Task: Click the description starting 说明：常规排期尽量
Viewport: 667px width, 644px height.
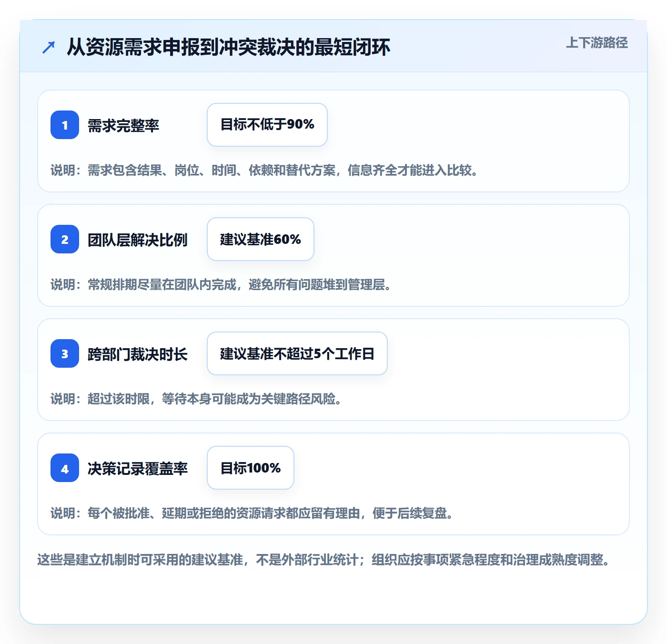Action: 222,284
